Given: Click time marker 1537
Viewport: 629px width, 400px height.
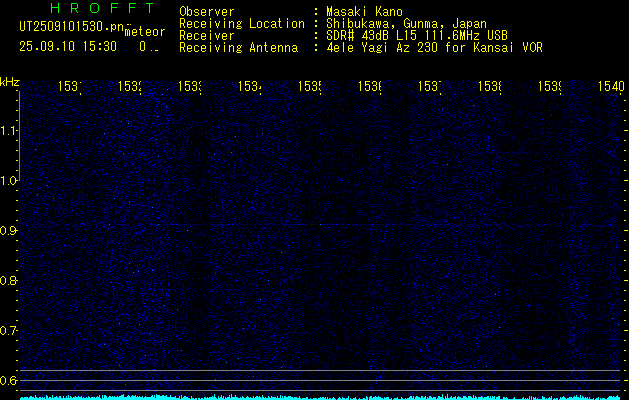Looking at the screenshot, I should (430, 86).
